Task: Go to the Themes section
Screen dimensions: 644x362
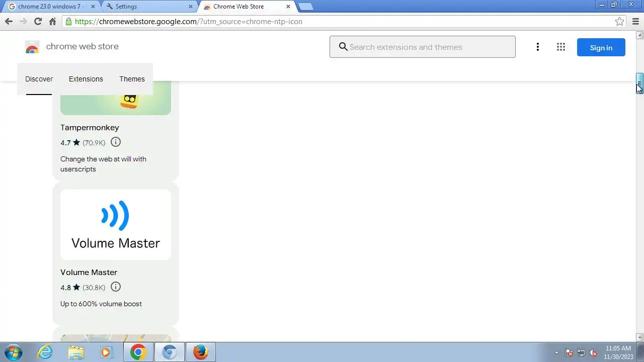Action: (x=132, y=79)
